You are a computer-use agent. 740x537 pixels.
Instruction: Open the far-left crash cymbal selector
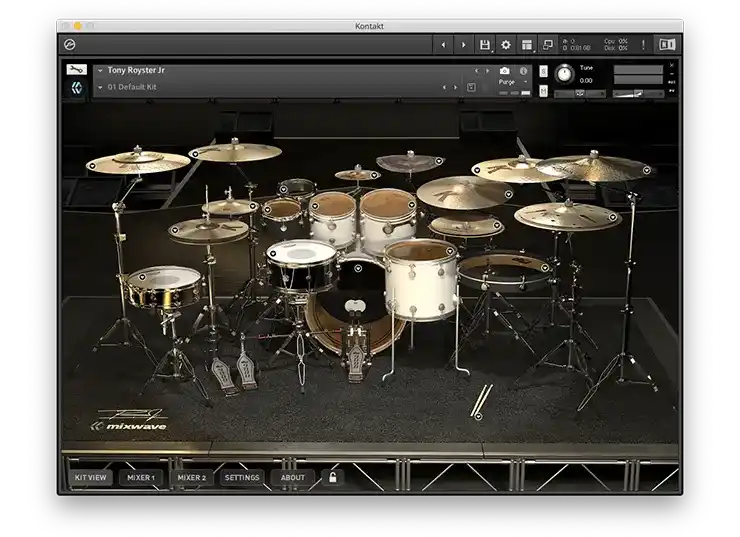pyautogui.click(x=92, y=166)
